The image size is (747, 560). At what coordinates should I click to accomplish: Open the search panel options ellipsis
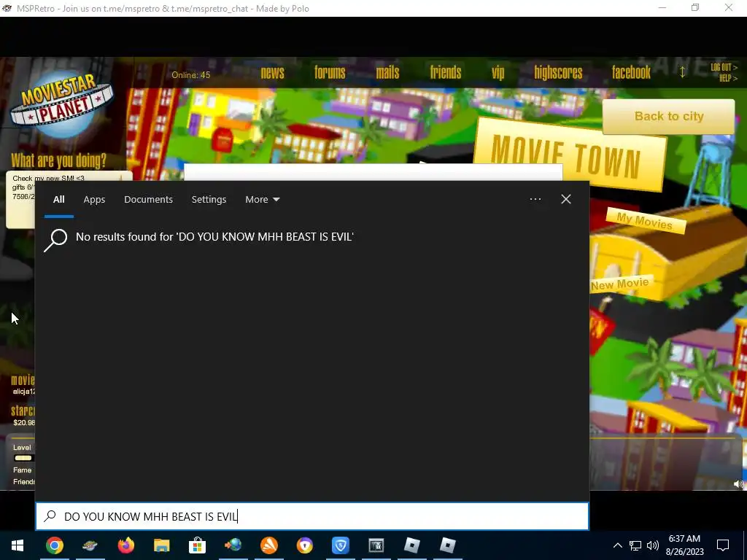click(535, 199)
